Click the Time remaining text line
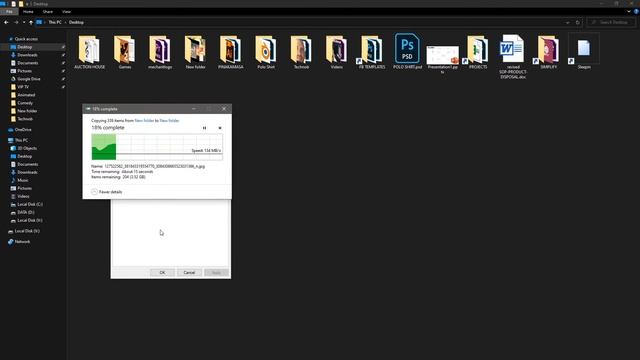Viewport: 640px width, 360px height. click(x=122, y=172)
